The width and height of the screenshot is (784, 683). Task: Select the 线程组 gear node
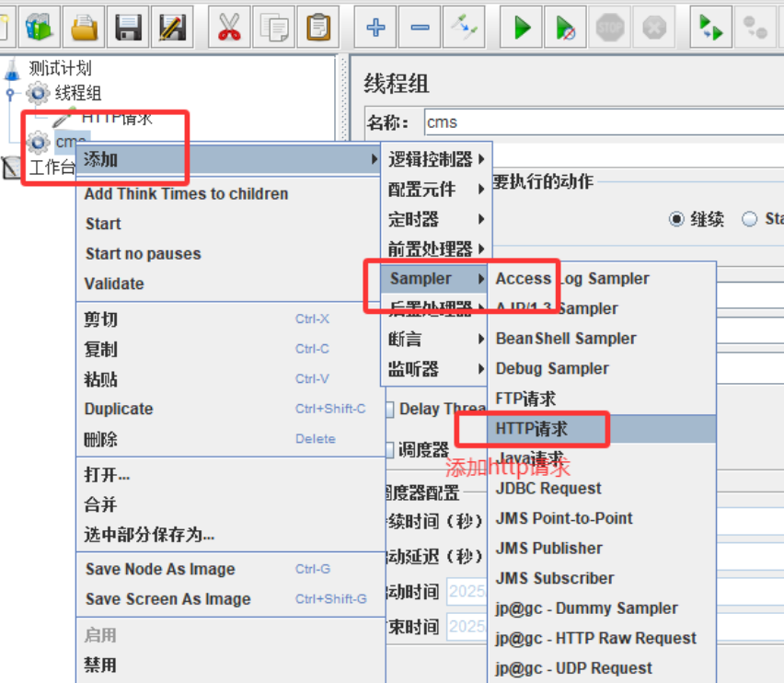point(77,93)
